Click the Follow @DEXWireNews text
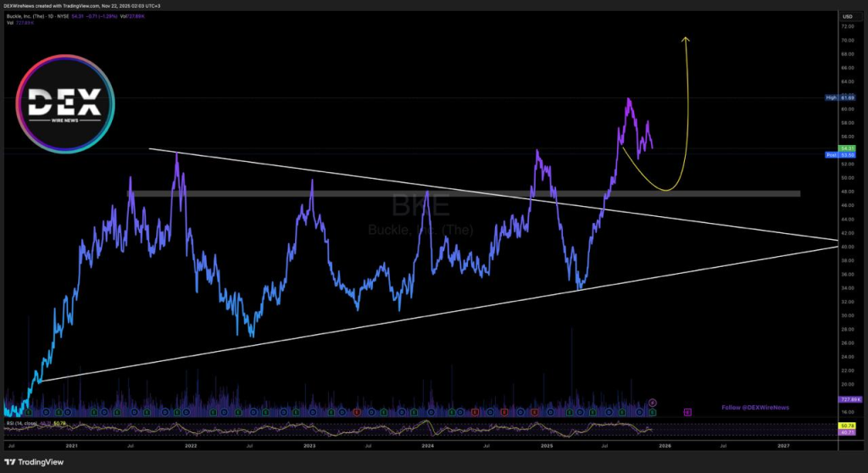Image resolution: width=868 pixels, height=473 pixels. (755, 408)
